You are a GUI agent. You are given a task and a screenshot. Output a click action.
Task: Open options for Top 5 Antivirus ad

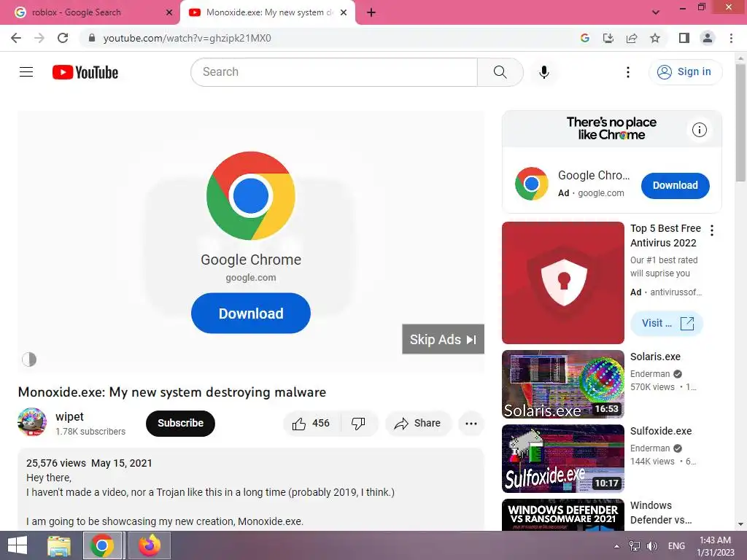click(x=712, y=230)
